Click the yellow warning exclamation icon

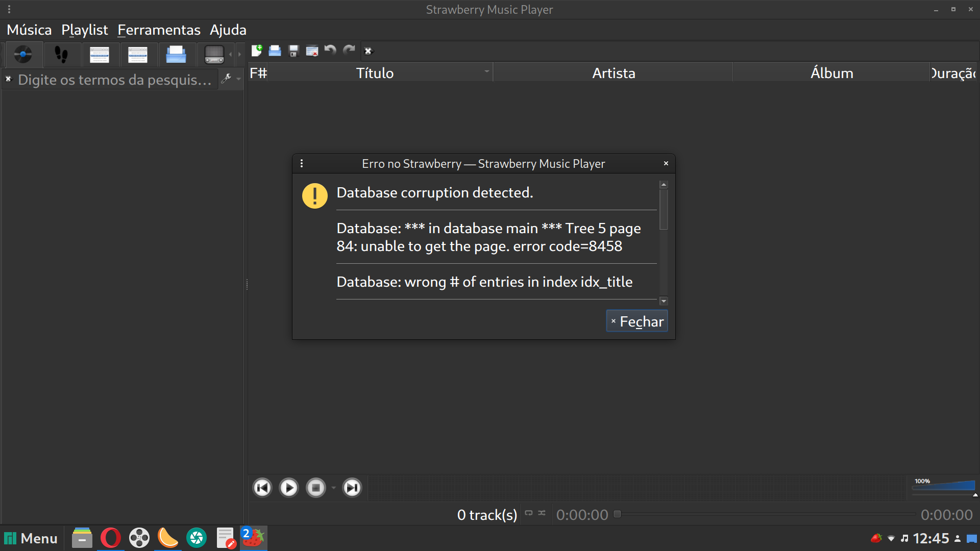[315, 196]
